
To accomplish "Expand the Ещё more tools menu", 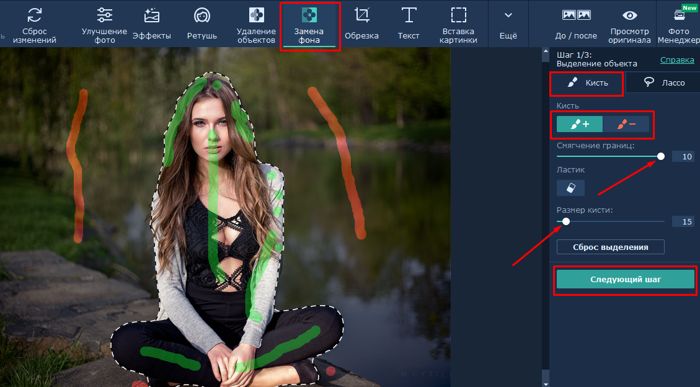I will 508,25.
